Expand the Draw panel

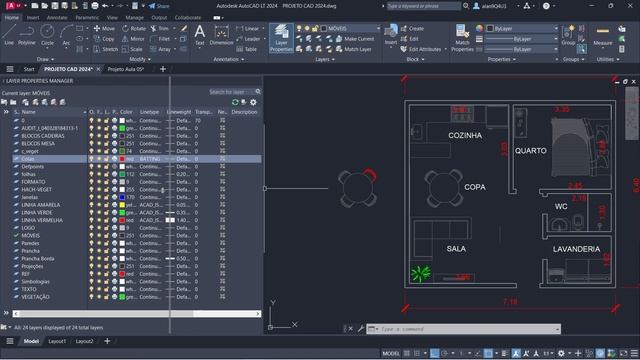click(x=45, y=59)
